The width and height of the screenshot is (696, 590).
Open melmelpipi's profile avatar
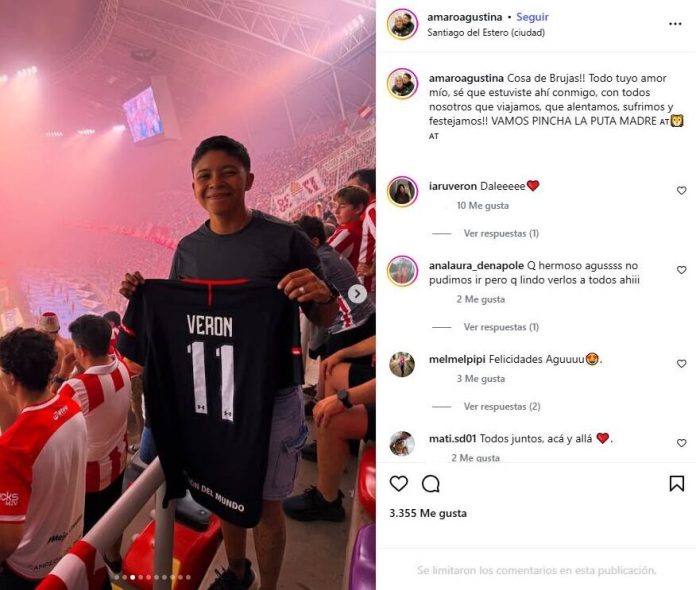pos(402,364)
